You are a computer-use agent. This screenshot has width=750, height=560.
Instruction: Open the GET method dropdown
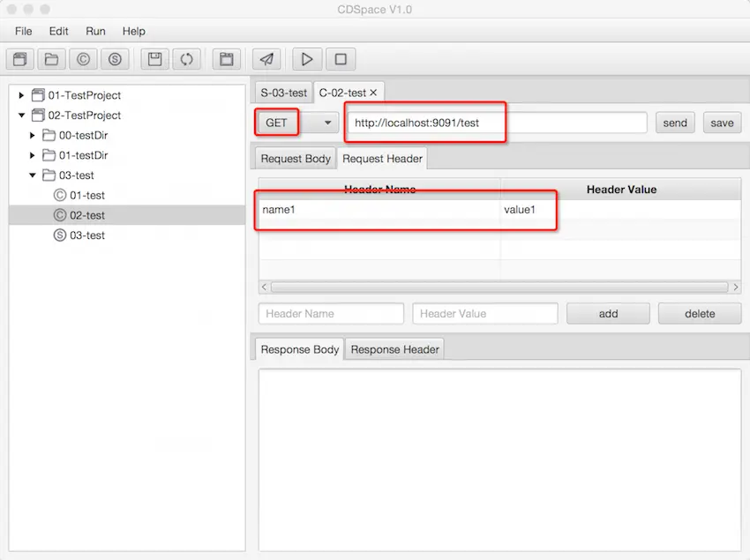coord(296,123)
